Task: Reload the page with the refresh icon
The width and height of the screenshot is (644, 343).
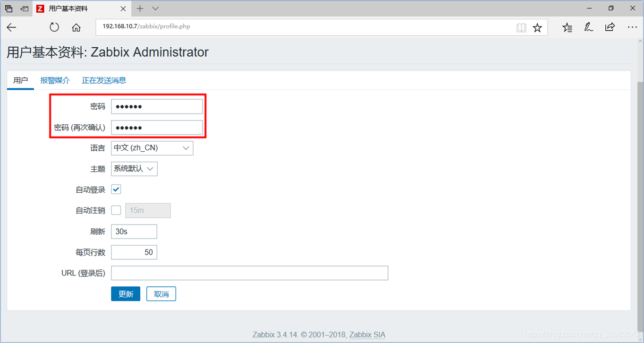Action: (x=54, y=27)
